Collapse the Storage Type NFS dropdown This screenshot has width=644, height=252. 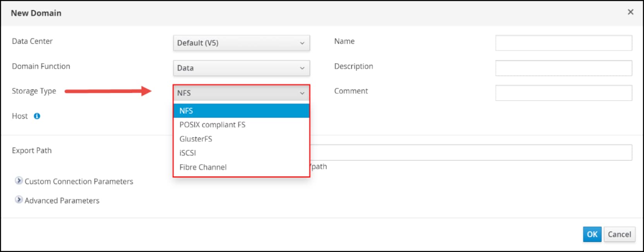(241, 93)
